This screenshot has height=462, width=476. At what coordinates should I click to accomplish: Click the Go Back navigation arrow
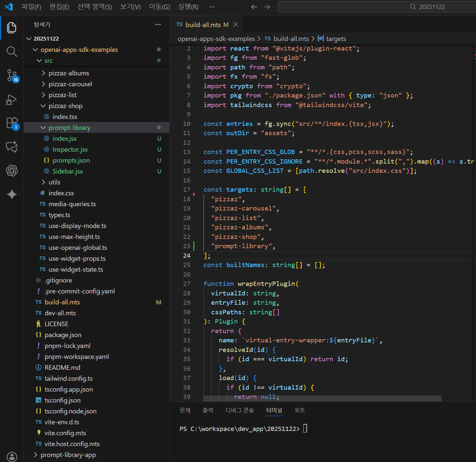tap(254, 7)
